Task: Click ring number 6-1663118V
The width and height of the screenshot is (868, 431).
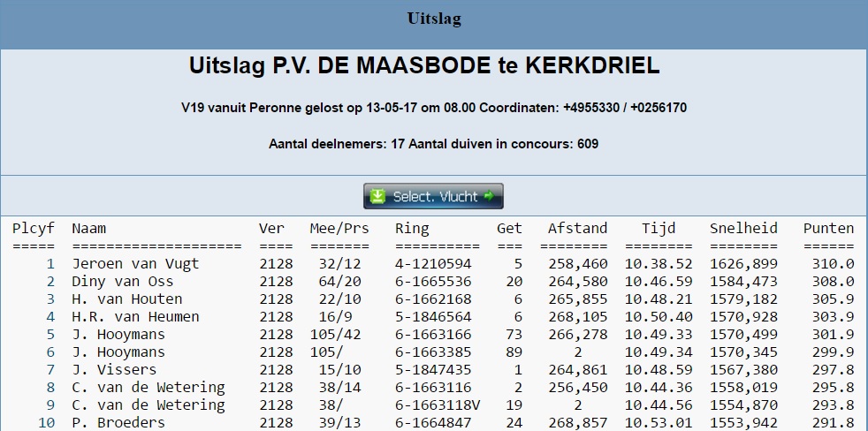Action: [x=438, y=405]
